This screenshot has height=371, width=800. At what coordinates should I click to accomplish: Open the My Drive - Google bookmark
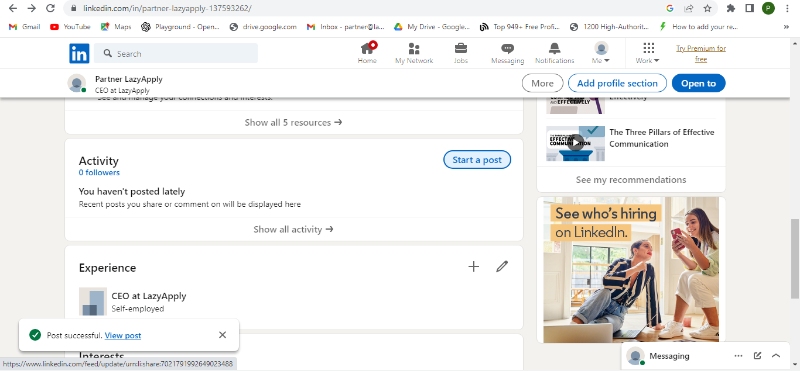coord(432,27)
